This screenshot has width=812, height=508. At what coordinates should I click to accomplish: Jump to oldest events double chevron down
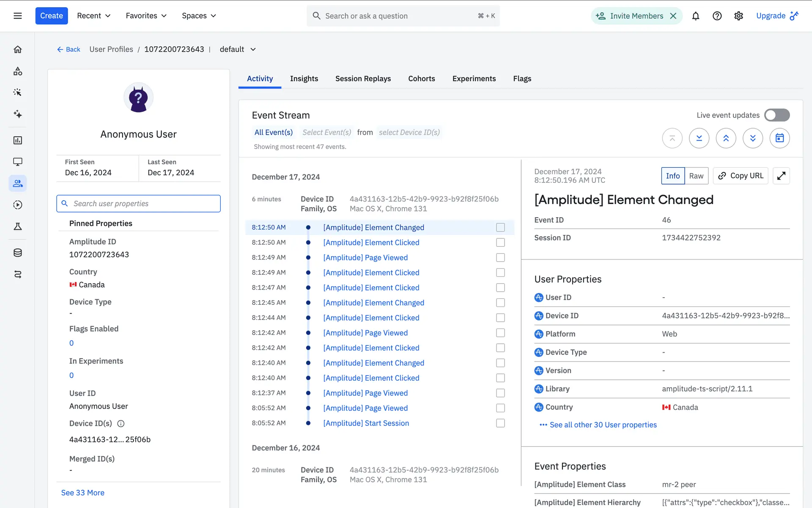pyautogui.click(x=752, y=138)
